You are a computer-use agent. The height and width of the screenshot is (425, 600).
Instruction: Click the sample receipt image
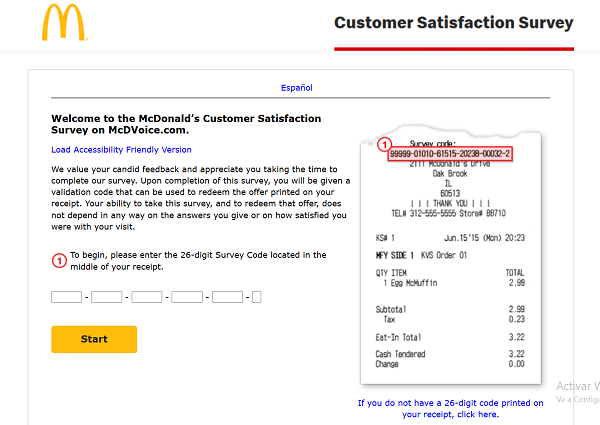(451, 255)
